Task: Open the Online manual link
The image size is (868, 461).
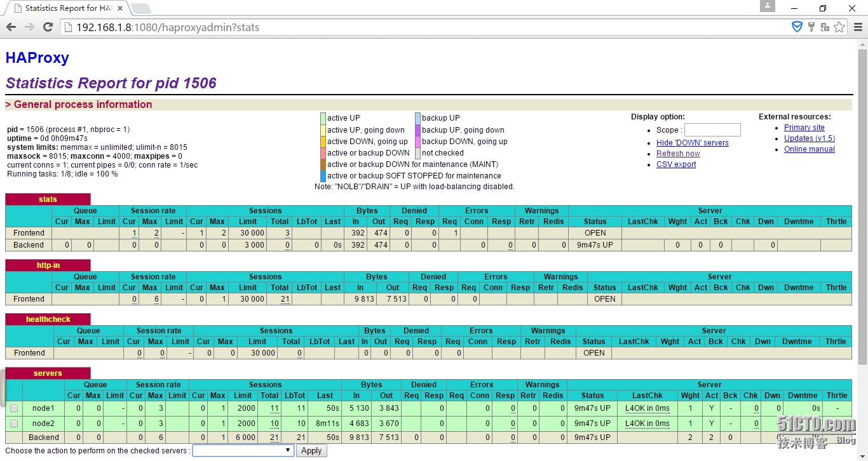Action: (x=810, y=149)
